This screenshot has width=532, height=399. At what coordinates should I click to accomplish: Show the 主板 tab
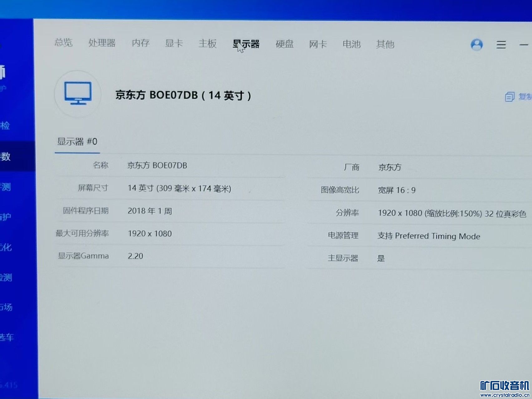click(x=207, y=43)
